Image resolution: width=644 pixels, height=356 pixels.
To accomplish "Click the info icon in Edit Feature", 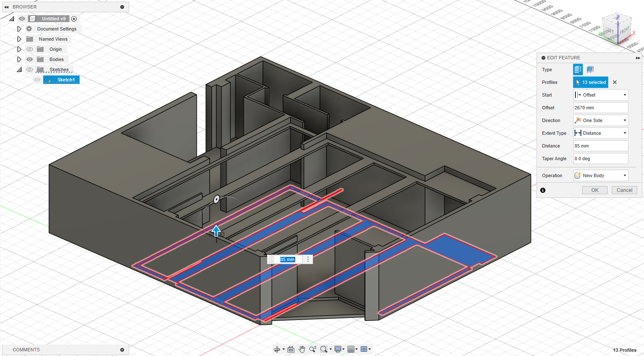I will point(543,190).
